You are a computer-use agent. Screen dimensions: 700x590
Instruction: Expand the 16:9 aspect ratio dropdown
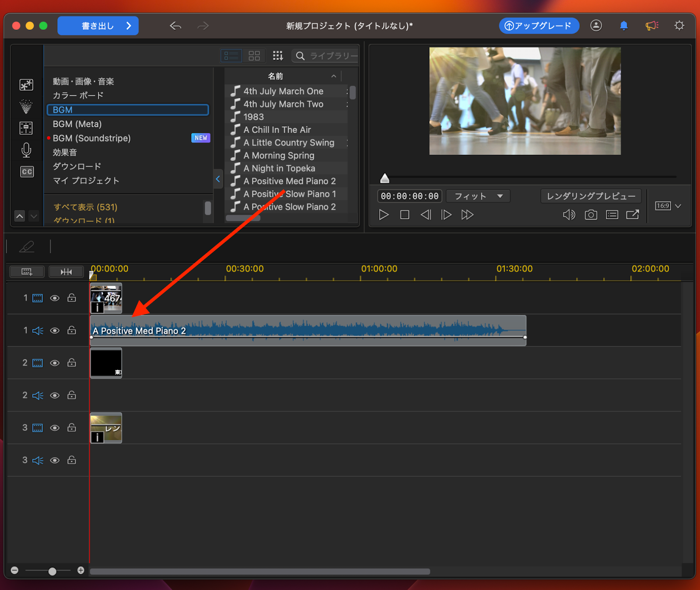point(678,206)
